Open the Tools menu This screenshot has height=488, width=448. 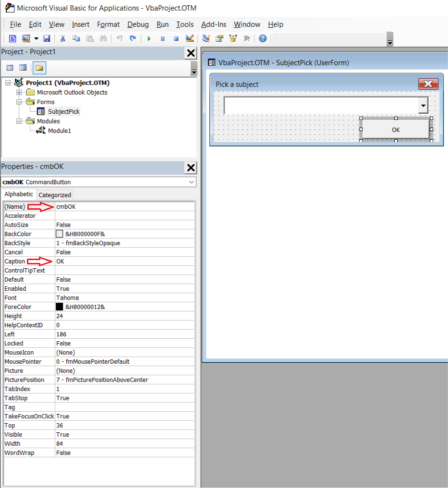(185, 24)
